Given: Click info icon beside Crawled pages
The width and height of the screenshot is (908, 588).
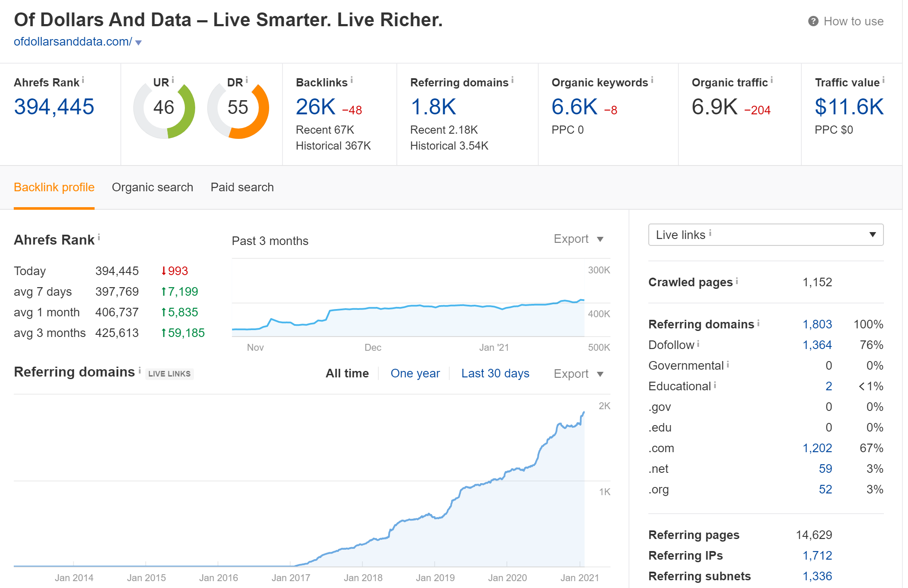Looking at the screenshot, I should tap(737, 281).
